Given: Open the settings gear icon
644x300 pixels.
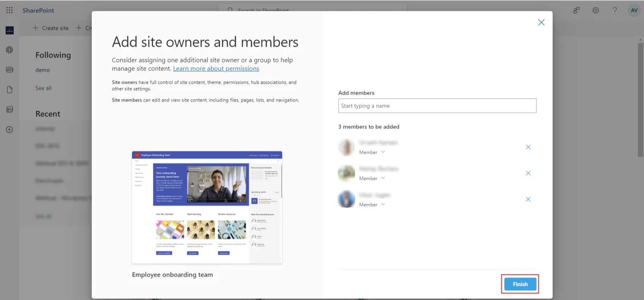Looking at the screenshot, I should 596,10.
